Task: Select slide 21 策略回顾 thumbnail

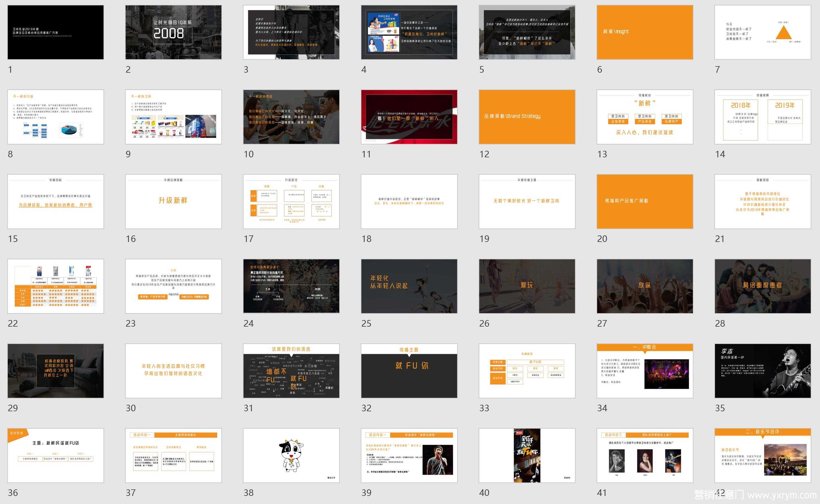Action: [763, 202]
